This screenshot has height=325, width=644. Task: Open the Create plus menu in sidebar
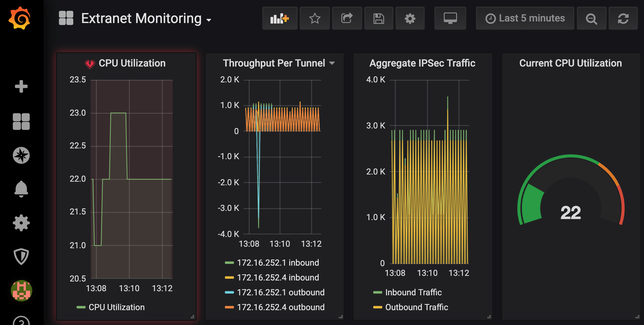click(x=21, y=86)
